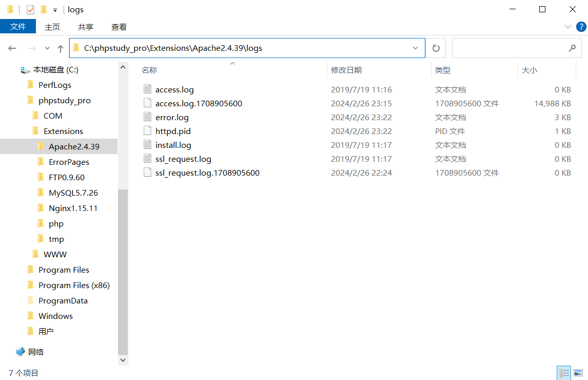
Task: Open ProgramData folder in tree
Action: (63, 300)
